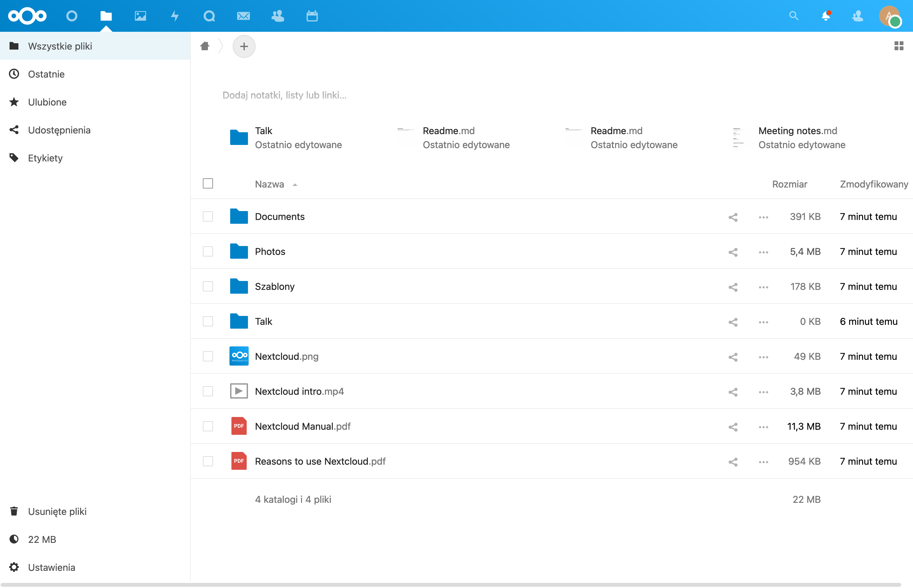Image resolution: width=913 pixels, height=588 pixels.
Task: Open the notifications bell
Action: click(826, 16)
